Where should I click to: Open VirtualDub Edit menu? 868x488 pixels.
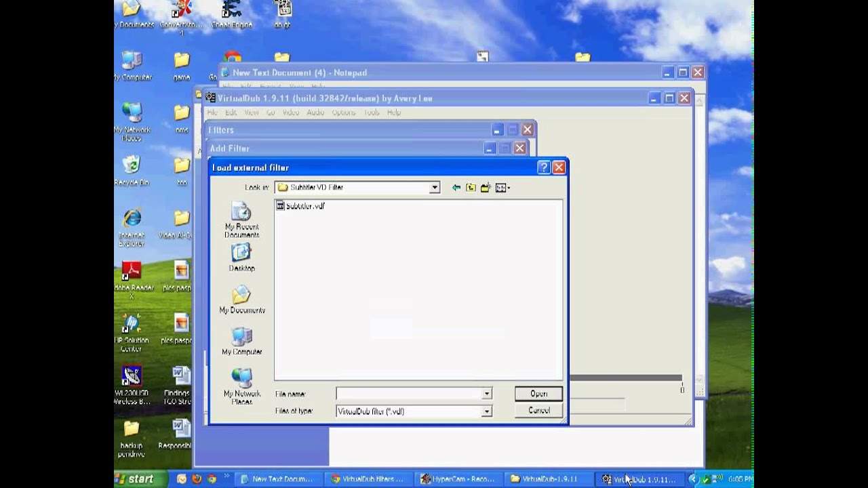pos(231,113)
